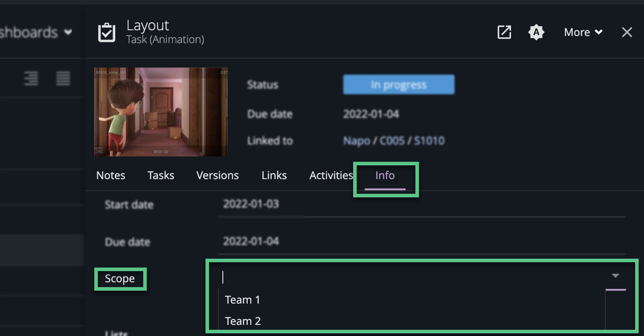Click the video thumbnail preview
The height and width of the screenshot is (336, 644).
tap(161, 112)
